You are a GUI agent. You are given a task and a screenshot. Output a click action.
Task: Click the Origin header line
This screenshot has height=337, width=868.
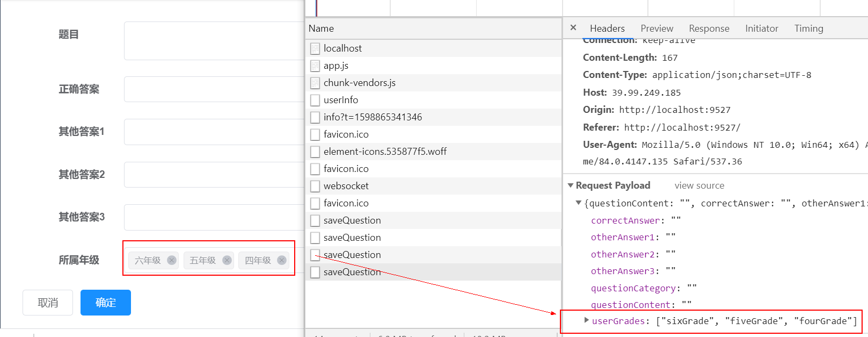(x=657, y=110)
